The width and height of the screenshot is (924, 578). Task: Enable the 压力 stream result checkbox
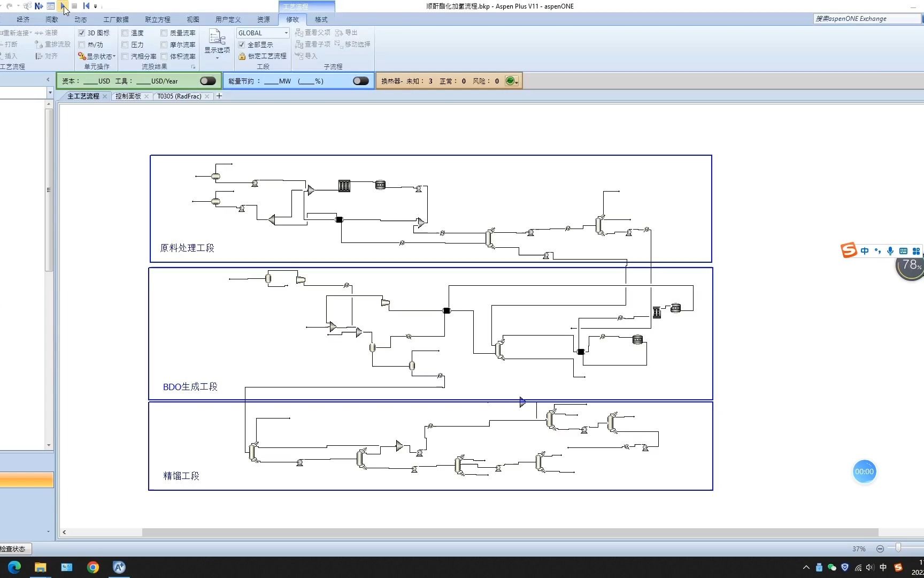125,45
